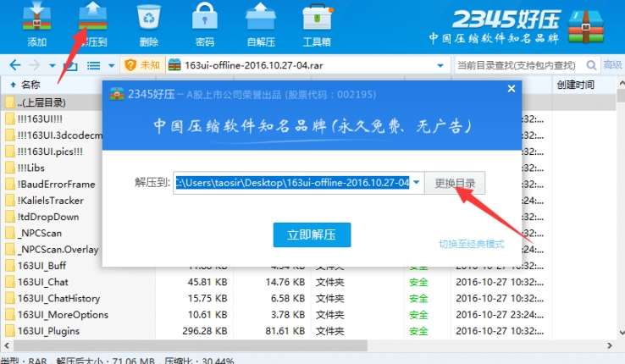Click the vertical scrollbar up arrow
Image resolution: width=625 pixels, height=364 pixels.
click(x=622, y=83)
